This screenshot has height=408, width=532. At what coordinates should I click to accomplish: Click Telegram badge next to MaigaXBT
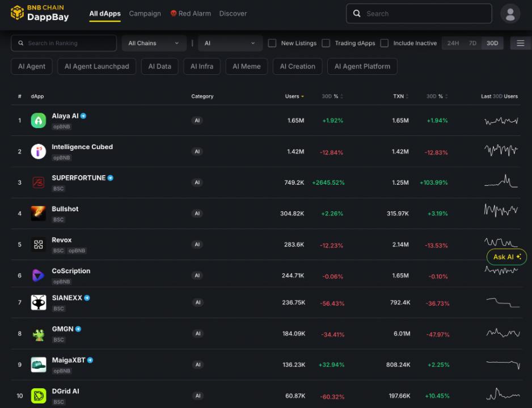coord(90,360)
